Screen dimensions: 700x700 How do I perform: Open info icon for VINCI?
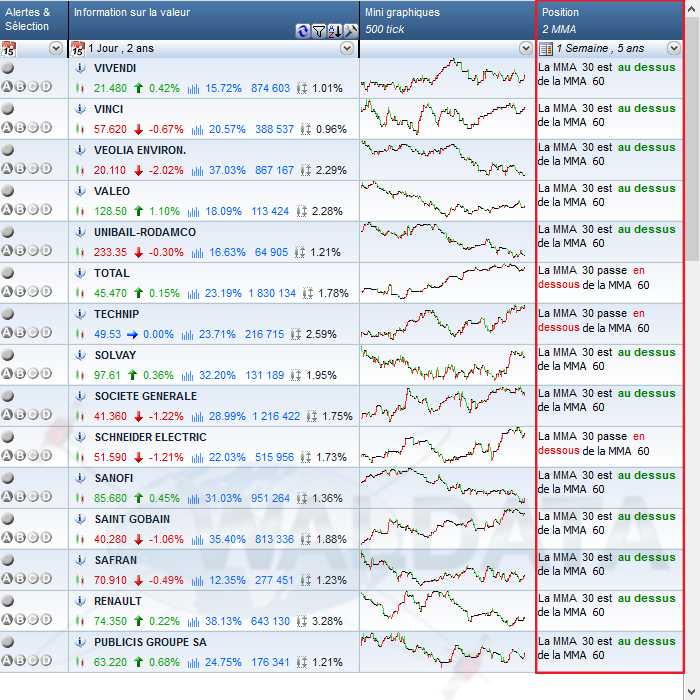point(80,109)
